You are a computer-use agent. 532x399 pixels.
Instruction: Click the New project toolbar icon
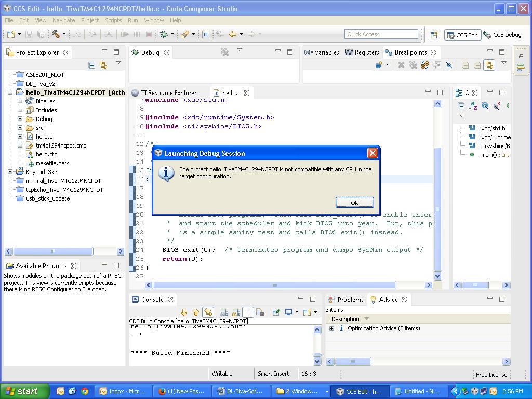11,34
